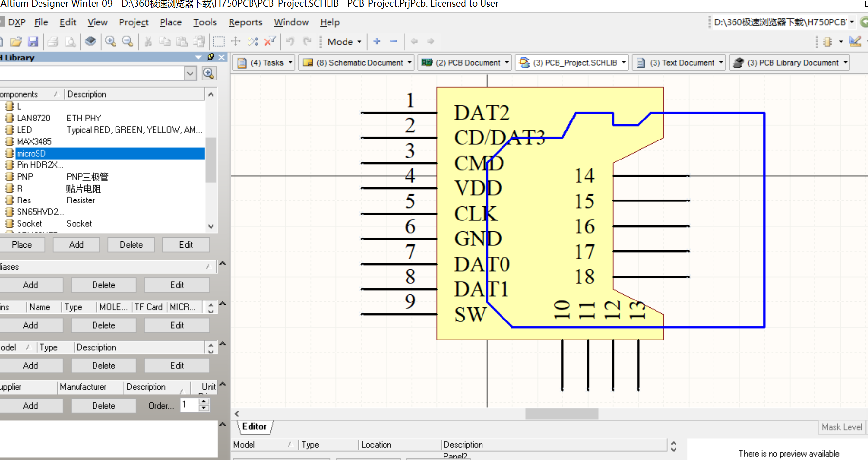Add a part with blue plus icon
Screen dimensions: 868x460
pos(377,41)
